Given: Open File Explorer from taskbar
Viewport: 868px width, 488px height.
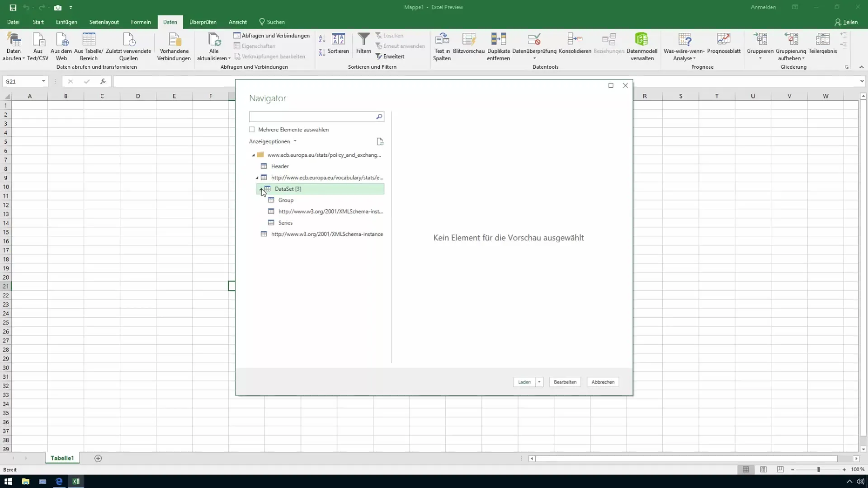Looking at the screenshot, I should [x=25, y=481].
